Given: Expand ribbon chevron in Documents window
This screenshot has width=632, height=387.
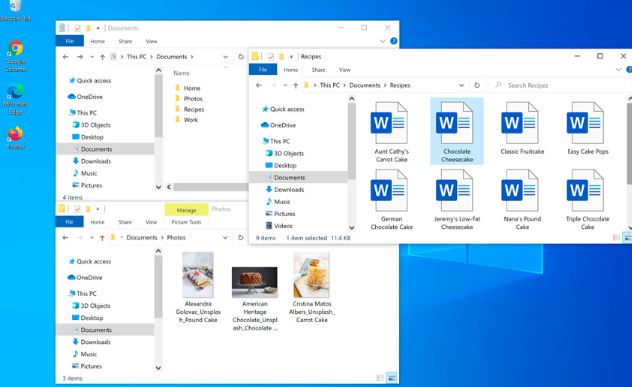Looking at the screenshot, I should (383, 41).
